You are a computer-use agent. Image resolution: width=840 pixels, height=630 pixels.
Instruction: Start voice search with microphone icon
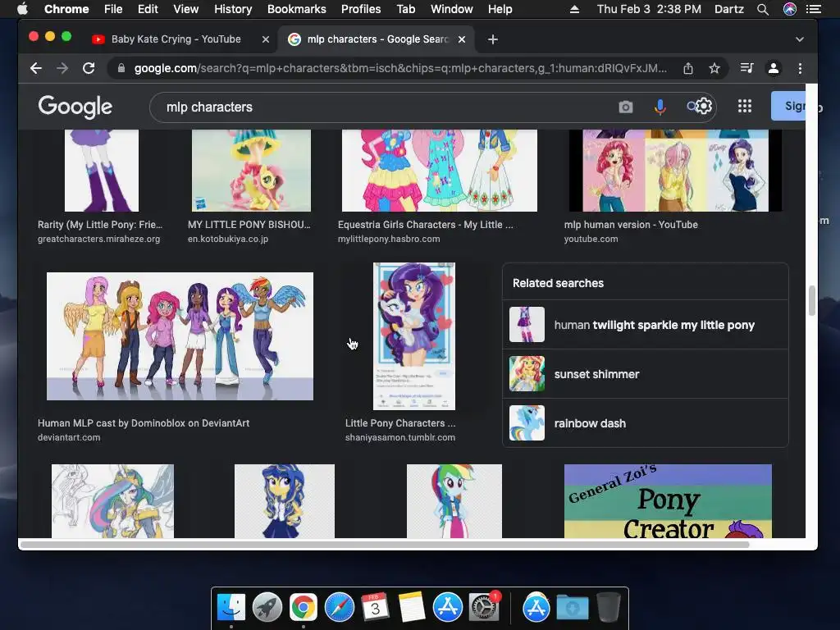click(x=660, y=107)
